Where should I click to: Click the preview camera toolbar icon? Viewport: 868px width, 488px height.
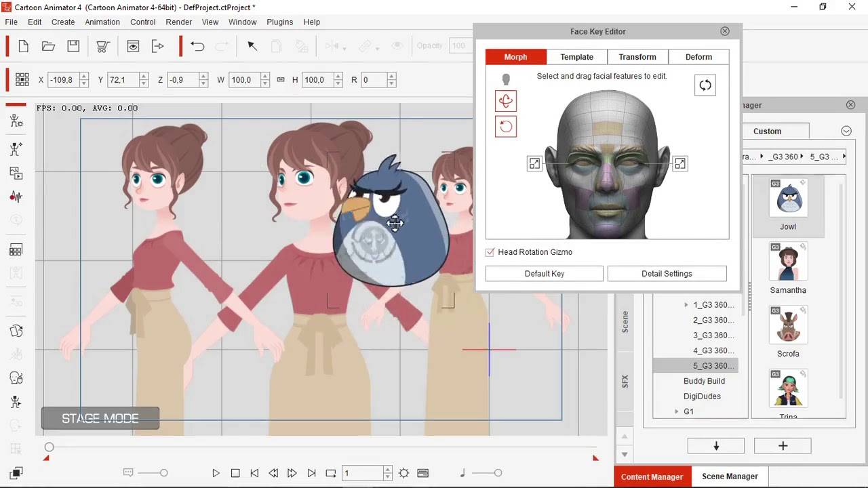tap(133, 46)
